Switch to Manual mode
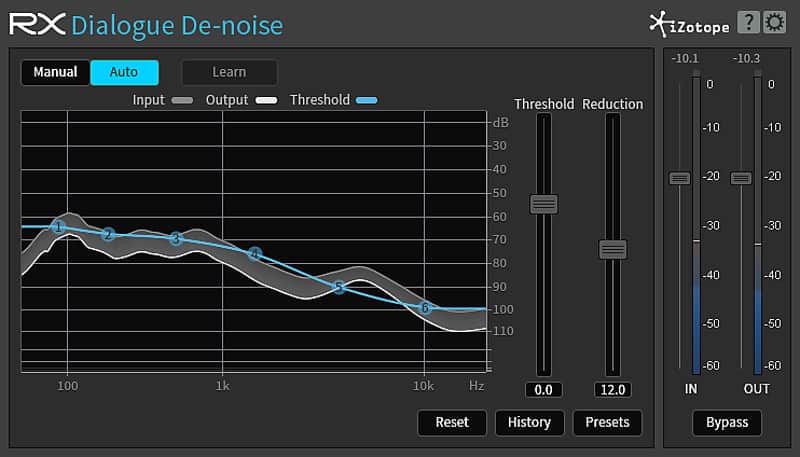The width and height of the screenshot is (800, 457). point(56,72)
